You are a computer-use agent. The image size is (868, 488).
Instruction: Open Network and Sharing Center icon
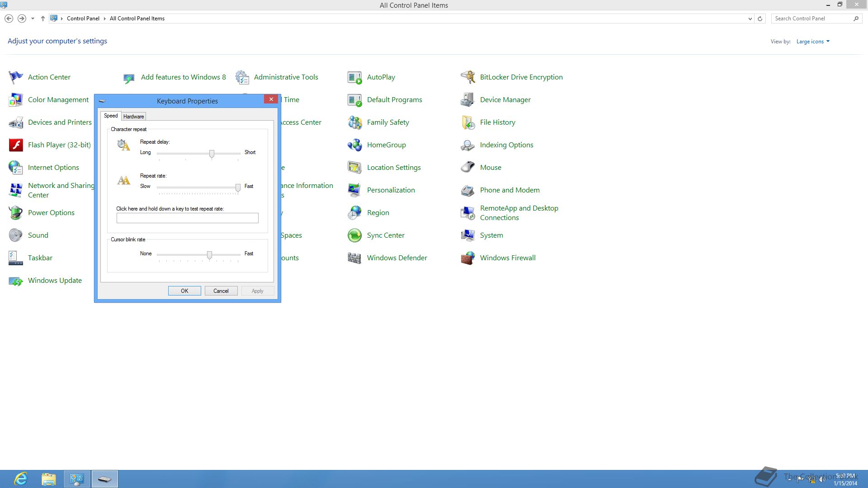tap(16, 190)
